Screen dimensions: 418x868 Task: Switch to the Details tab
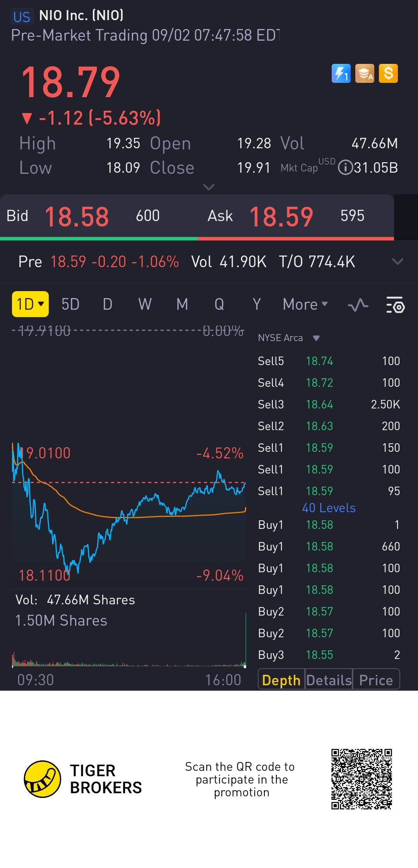click(329, 680)
